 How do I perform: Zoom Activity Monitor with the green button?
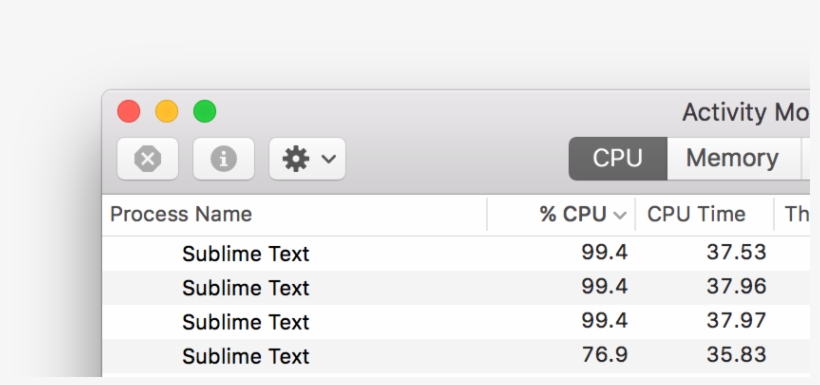tap(205, 111)
